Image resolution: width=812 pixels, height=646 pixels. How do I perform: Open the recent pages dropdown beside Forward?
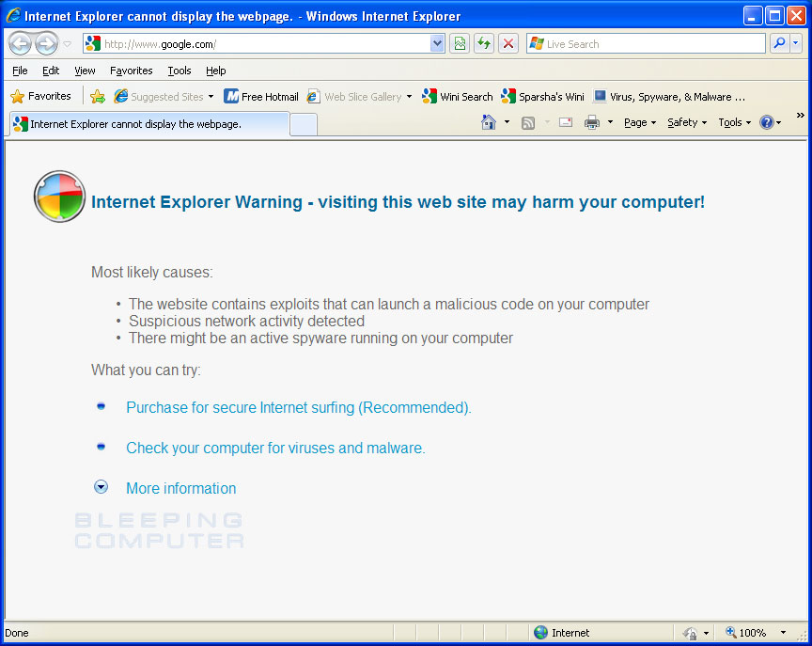pyautogui.click(x=68, y=44)
